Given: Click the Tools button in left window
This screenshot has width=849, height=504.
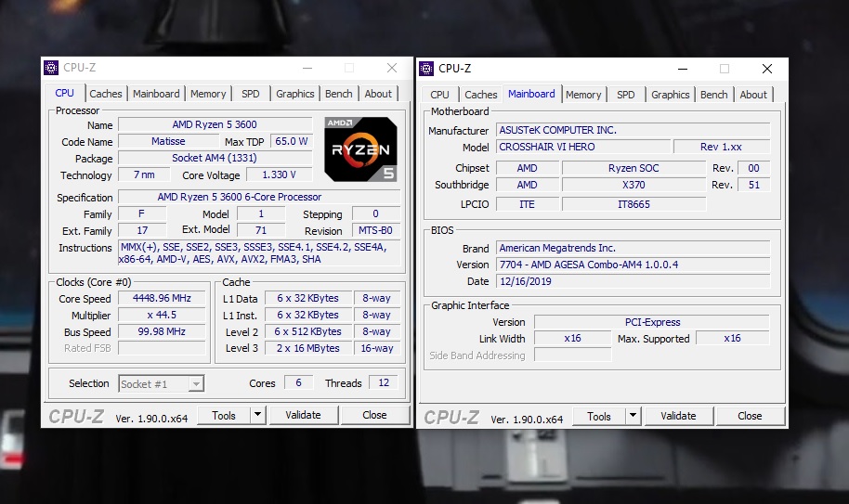Looking at the screenshot, I should (x=224, y=415).
